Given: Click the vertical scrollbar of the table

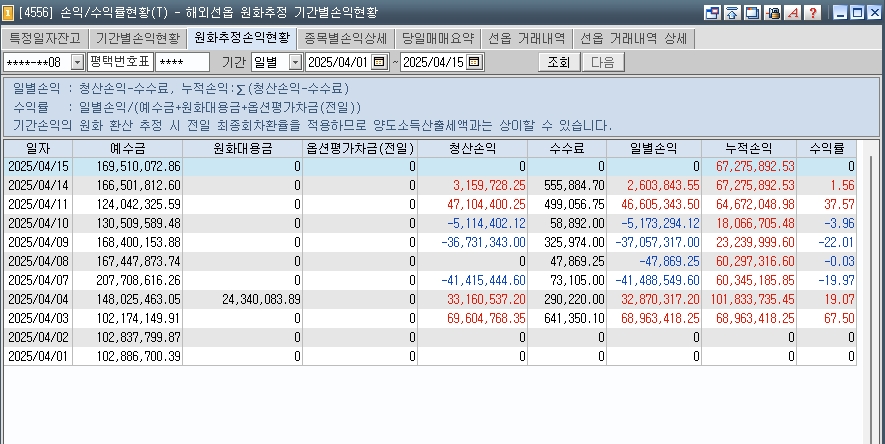Looking at the screenshot, I should (x=869, y=292).
